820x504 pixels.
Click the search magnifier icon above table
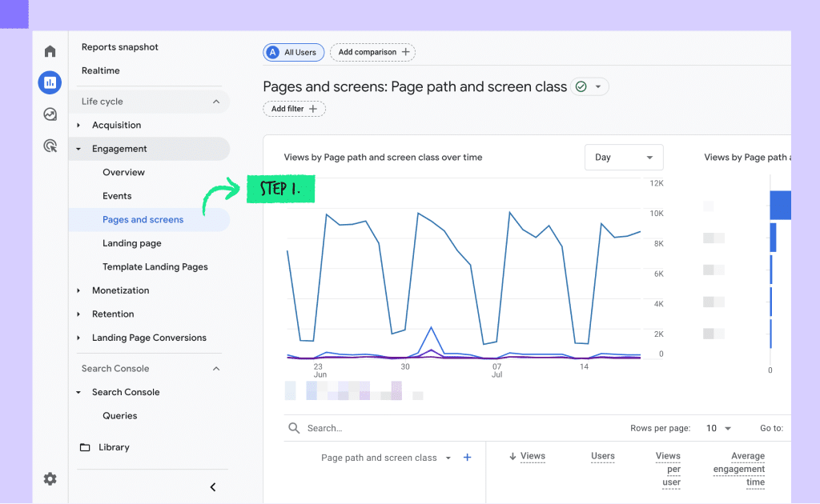click(294, 428)
